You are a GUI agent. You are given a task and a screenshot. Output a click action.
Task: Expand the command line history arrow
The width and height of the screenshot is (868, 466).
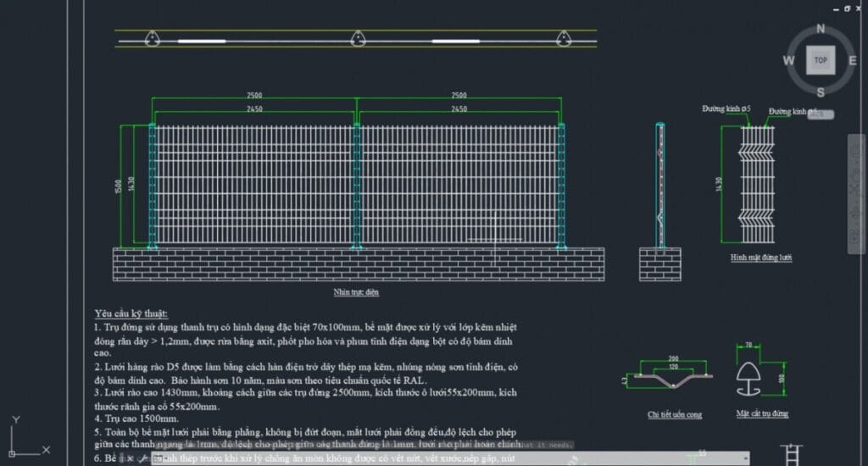pos(745,458)
